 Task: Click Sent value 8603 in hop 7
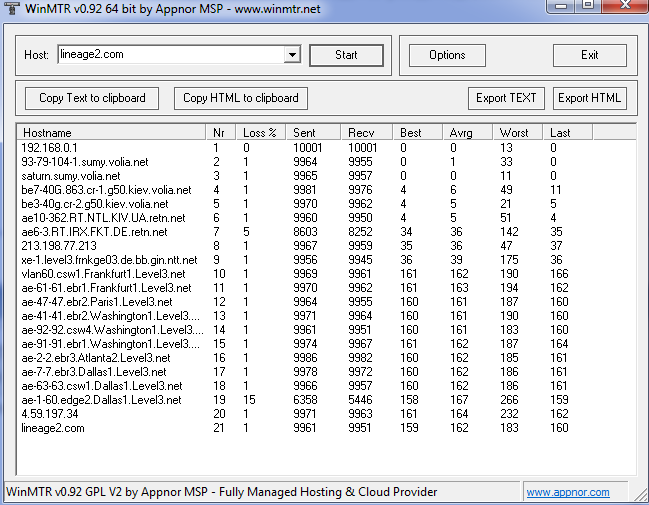(305, 232)
